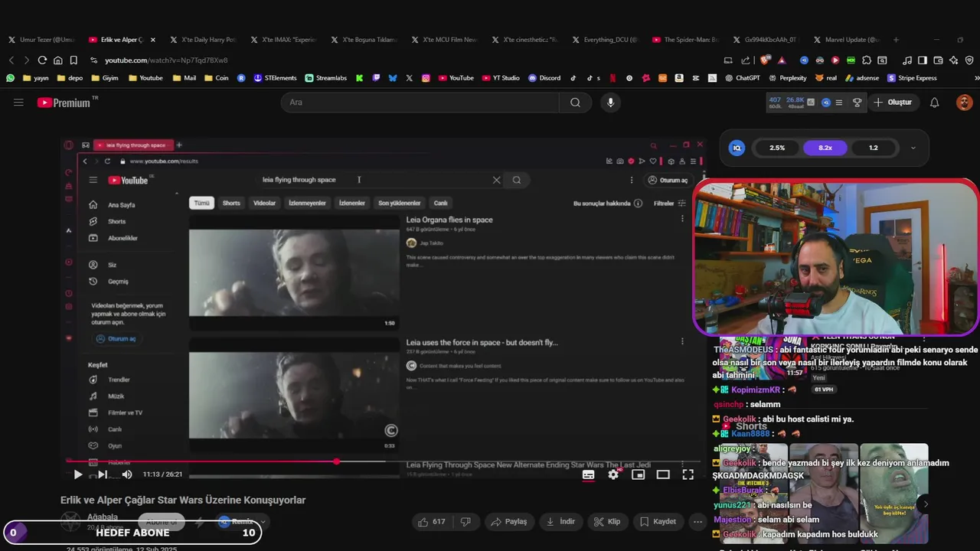The height and width of the screenshot is (551, 980).
Task: Open the Twitch bookmark icon
Action: pos(376,78)
